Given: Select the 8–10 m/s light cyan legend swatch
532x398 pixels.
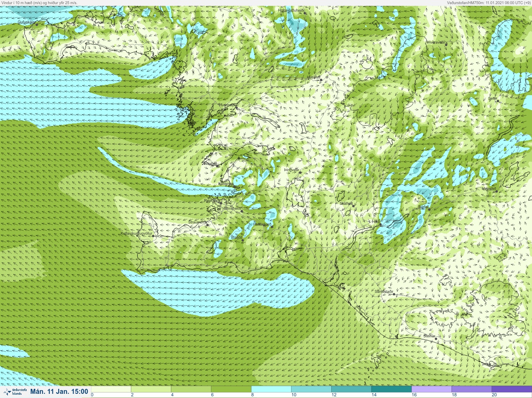Looking at the screenshot, I should (x=271, y=389).
